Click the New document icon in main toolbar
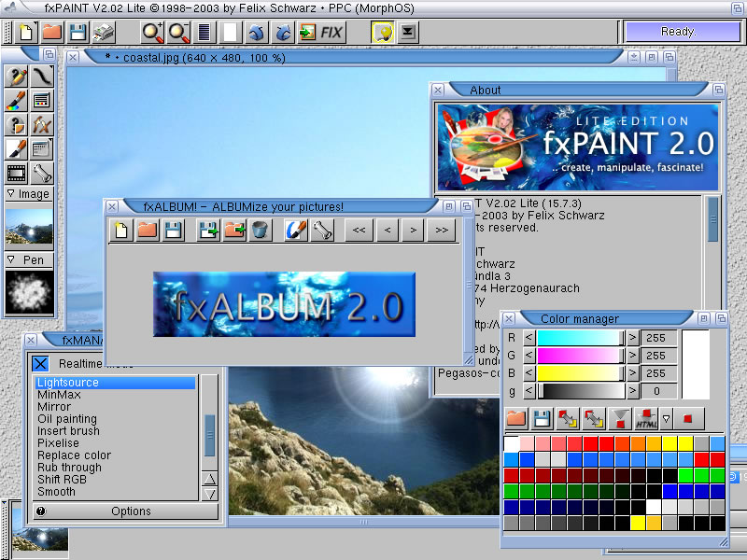 26,33
